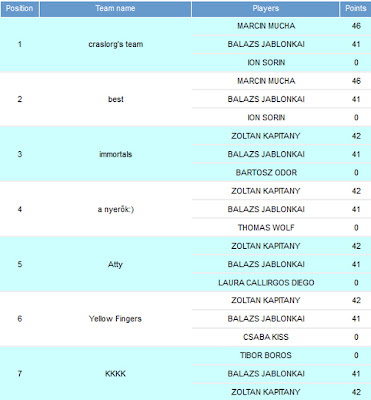Click the Position column header
371x400 pixels.
pyautogui.click(x=20, y=9)
